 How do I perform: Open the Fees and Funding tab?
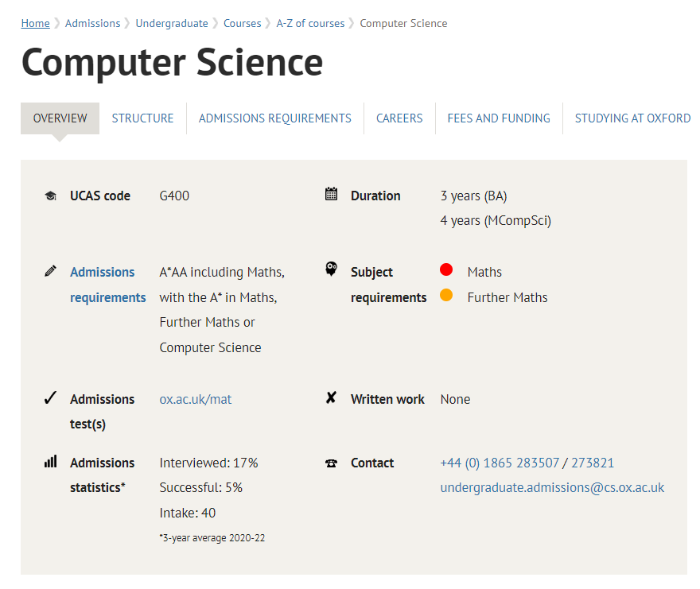tap(499, 118)
